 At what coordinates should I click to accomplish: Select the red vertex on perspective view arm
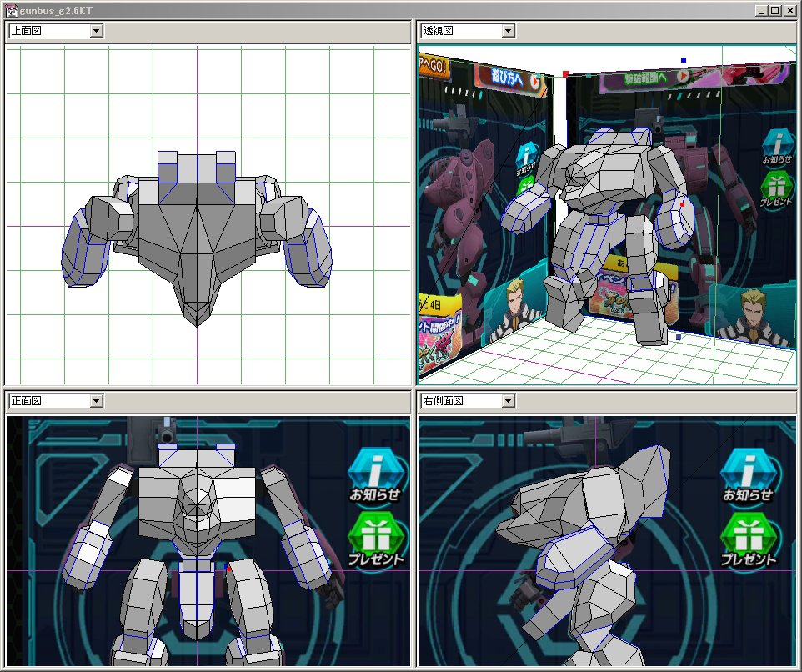coord(682,204)
